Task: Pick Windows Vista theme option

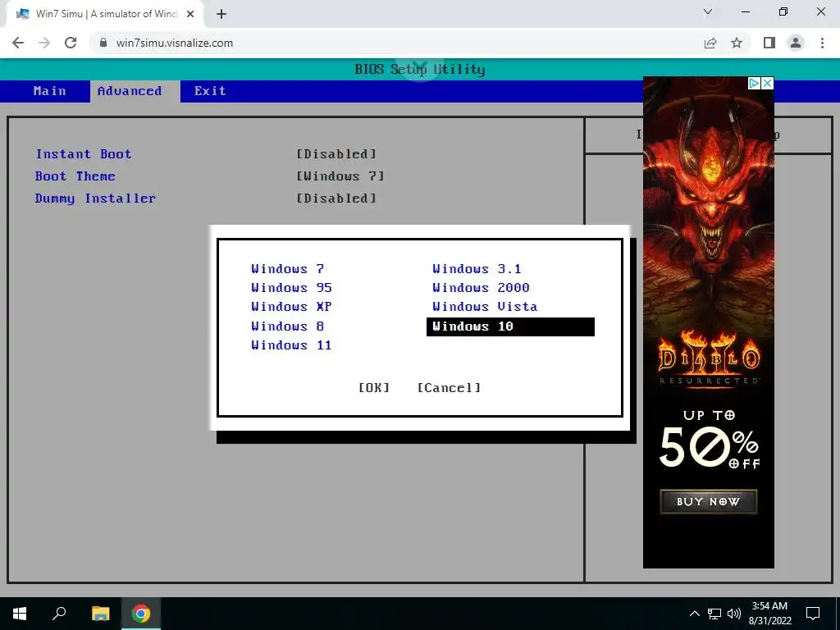Action: click(x=485, y=307)
